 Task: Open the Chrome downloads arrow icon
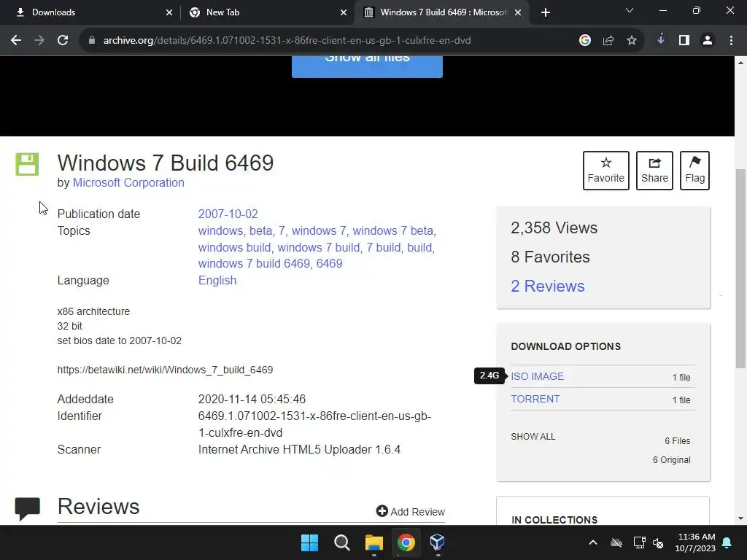(661, 41)
